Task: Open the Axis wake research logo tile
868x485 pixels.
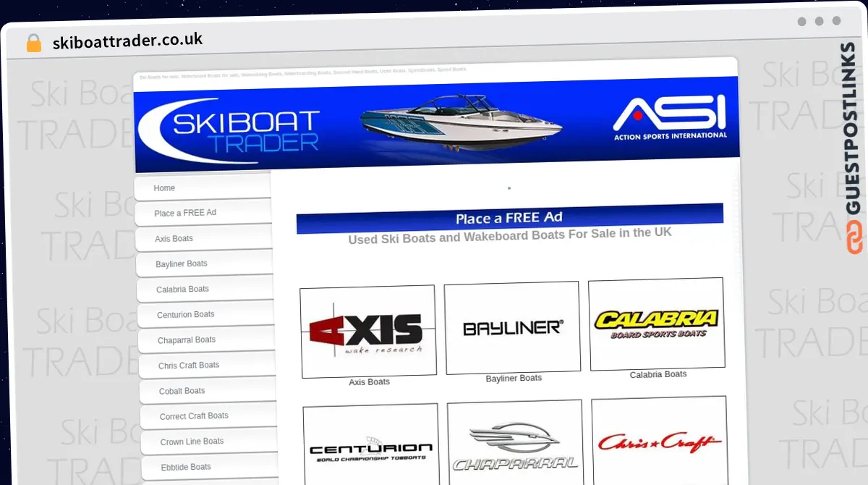Action: [x=368, y=332]
